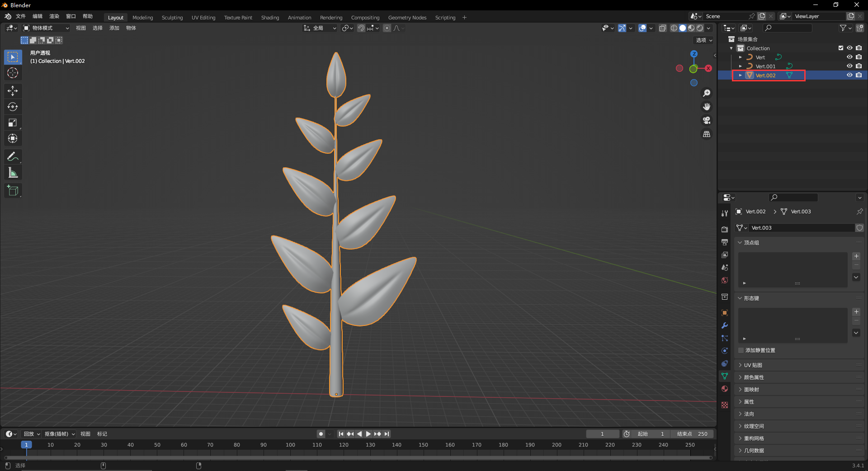Toggle camera view in viewport
Image resolution: width=868 pixels, height=471 pixels.
pos(706,120)
